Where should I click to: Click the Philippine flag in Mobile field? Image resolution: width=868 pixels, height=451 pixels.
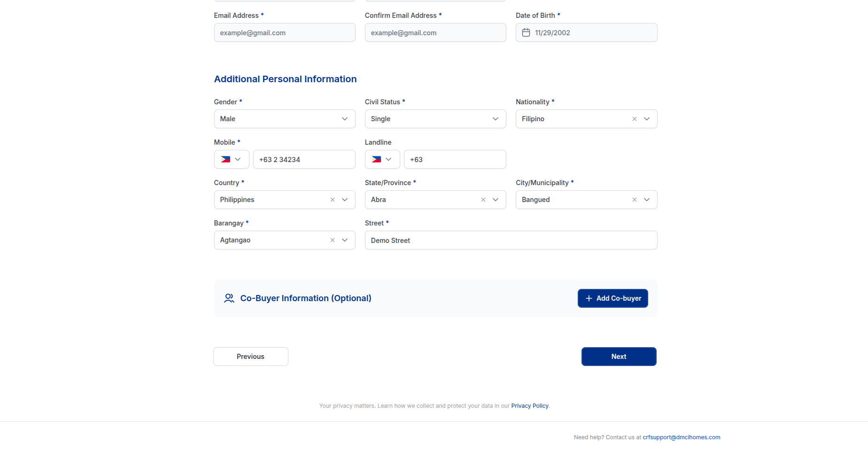(x=225, y=159)
